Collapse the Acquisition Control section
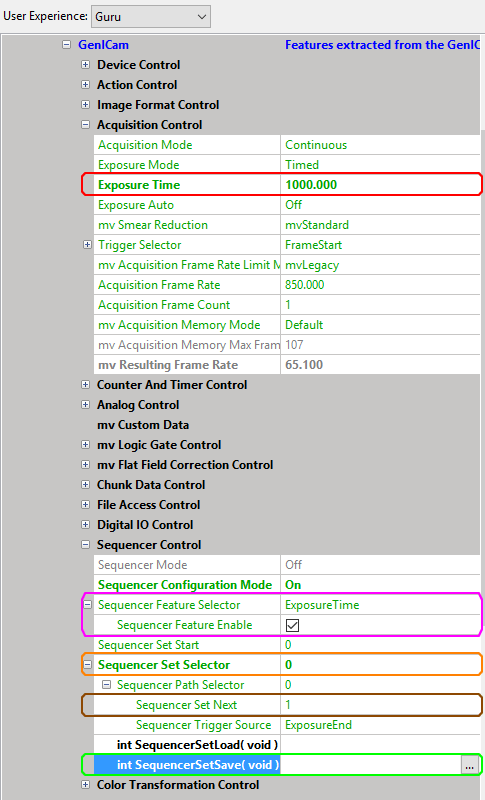The height and width of the screenshot is (800, 485). click(x=86, y=124)
